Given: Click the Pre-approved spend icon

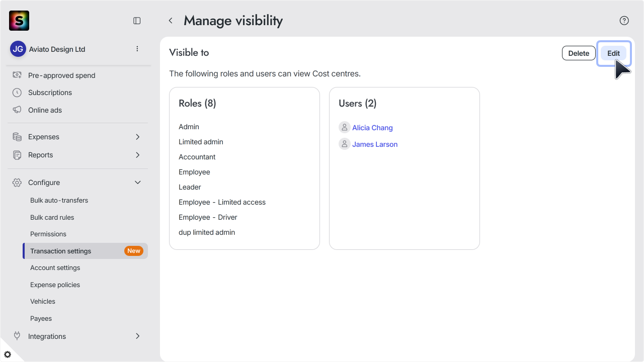Looking at the screenshot, I should coord(17,75).
